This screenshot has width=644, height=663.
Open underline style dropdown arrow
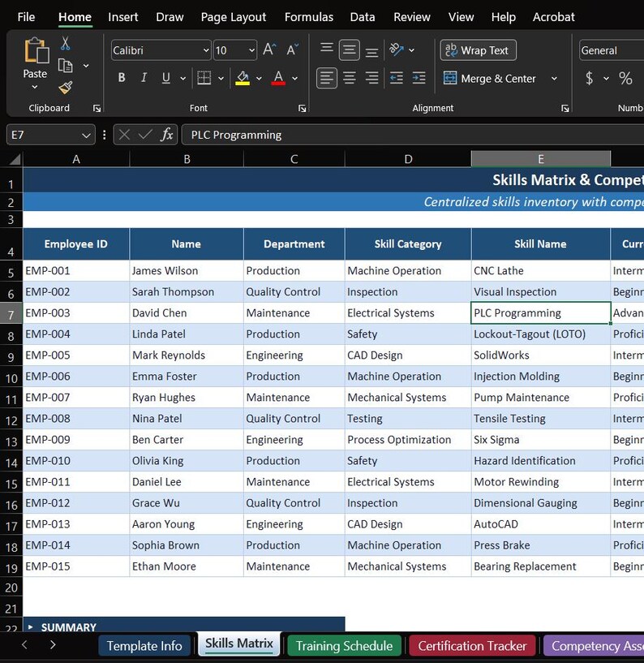pos(183,78)
